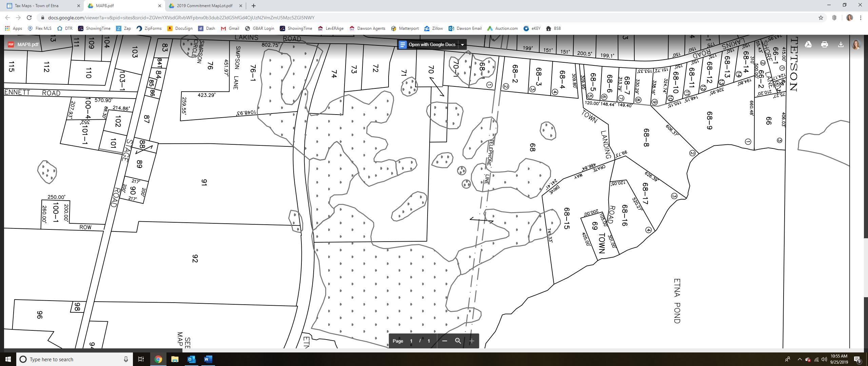
Task: Open the Dawson Agents bookmark
Action: coord(367,28)
